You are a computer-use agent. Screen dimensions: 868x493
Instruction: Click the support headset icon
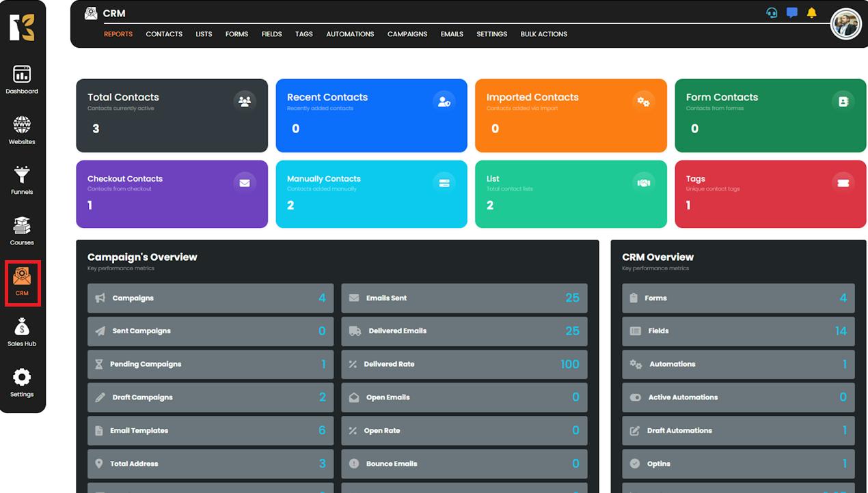tap(772, 13)
